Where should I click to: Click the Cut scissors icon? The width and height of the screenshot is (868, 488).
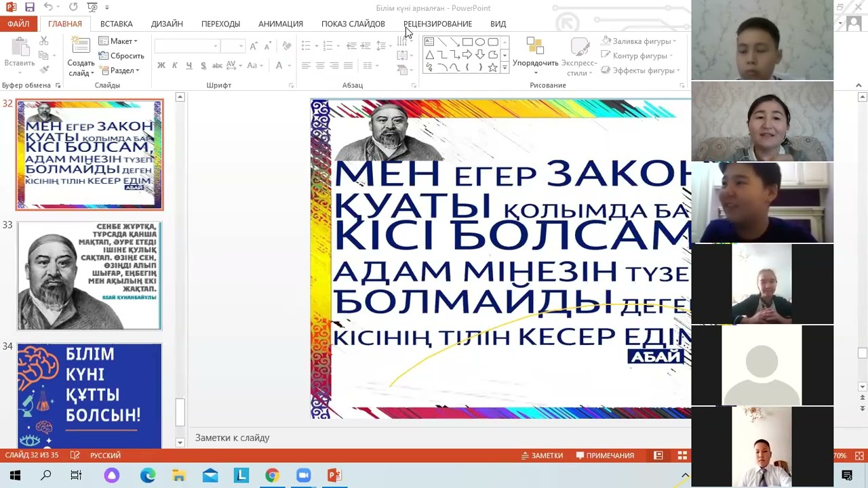coord(44,42)
